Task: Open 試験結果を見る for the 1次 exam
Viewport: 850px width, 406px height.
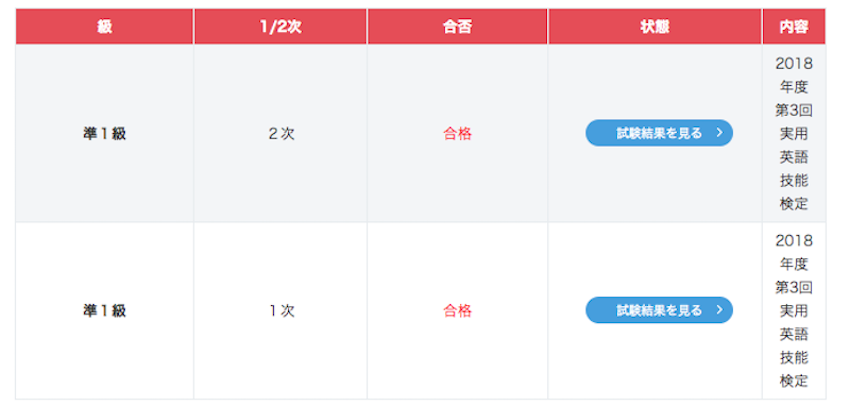Action: 659,310
